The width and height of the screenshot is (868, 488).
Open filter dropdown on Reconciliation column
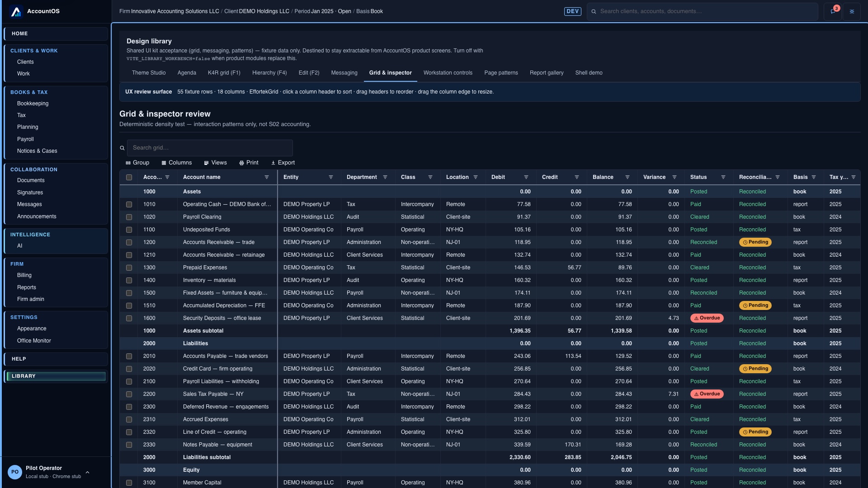pos(778,177)
